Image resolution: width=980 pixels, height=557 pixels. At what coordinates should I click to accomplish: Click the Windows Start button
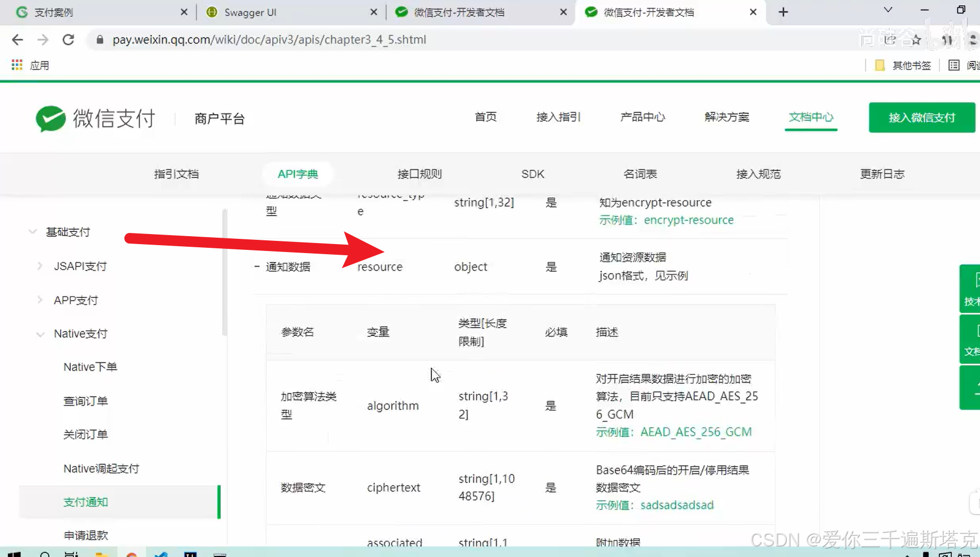pos(14,554)
